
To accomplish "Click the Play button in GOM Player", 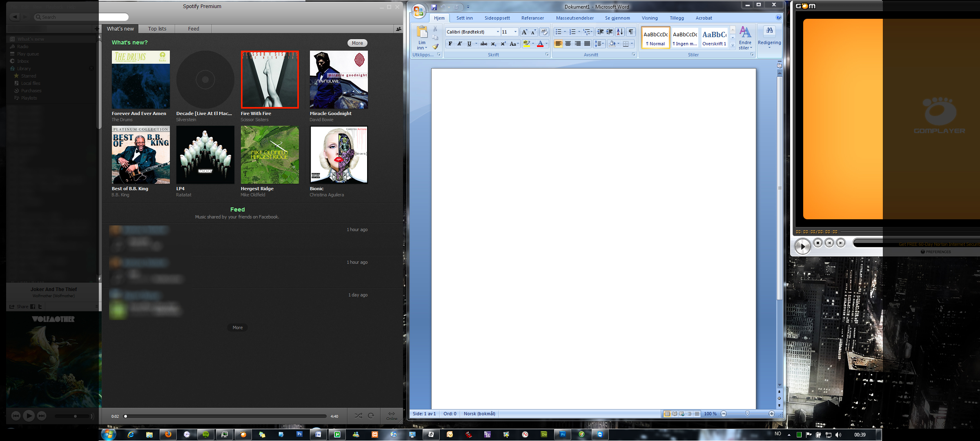I will coord(802,246).
